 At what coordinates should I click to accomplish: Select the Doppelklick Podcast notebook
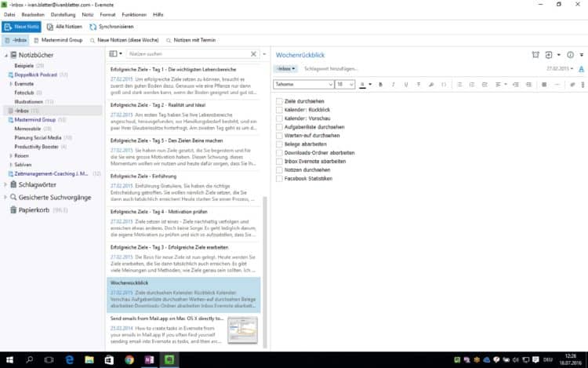(35, 75)
